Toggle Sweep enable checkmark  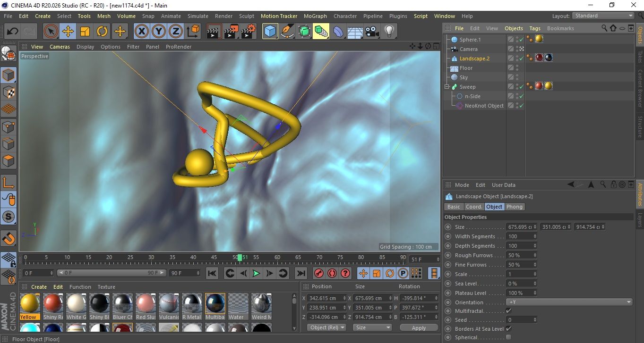[521, 87]
